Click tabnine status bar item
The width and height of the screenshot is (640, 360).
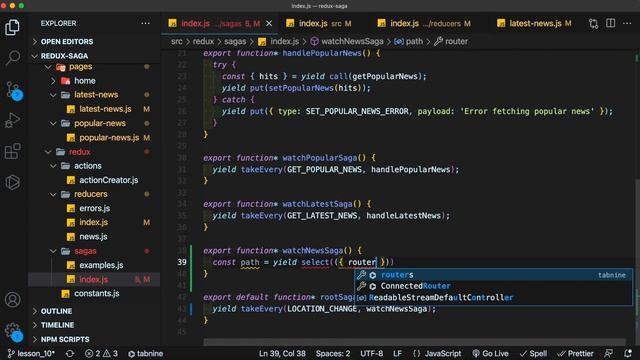tap(145, 354)
